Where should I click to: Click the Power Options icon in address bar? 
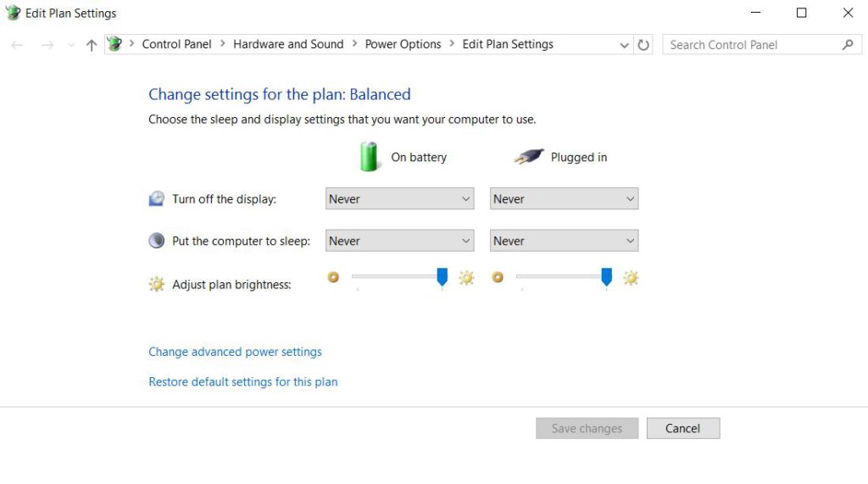[114, 45]
